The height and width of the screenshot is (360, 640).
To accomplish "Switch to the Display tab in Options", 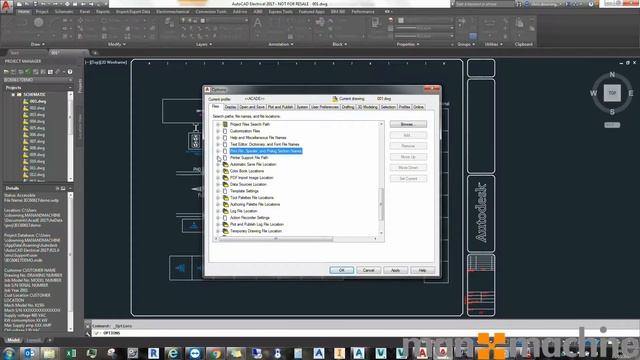I will coord(230,107).
